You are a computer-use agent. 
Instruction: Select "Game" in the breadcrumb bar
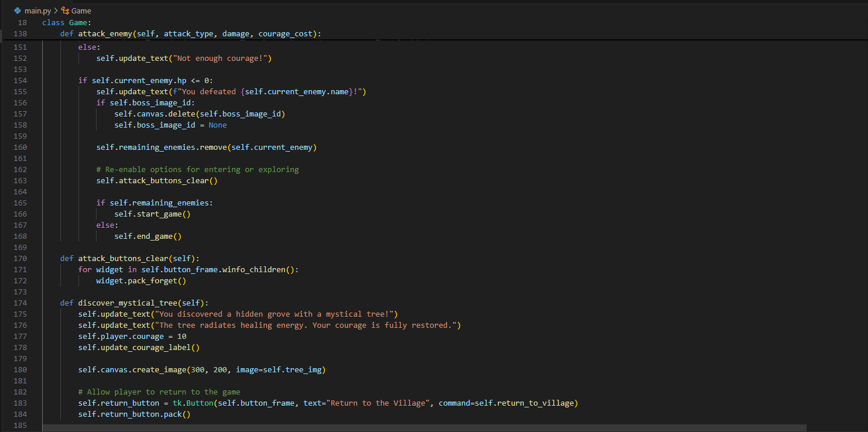click(x=81, y=10)
